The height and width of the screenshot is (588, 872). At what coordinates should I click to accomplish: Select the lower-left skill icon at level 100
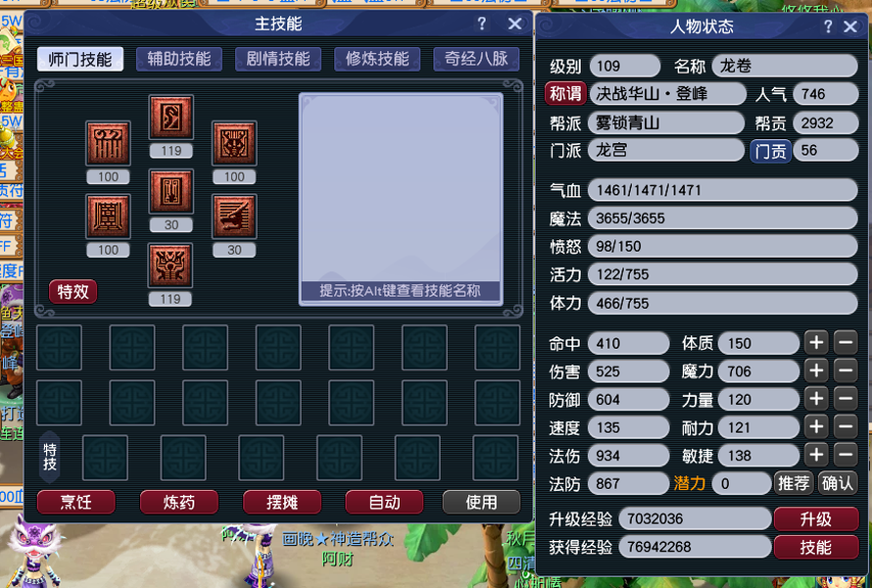click(x=108, y=217)
